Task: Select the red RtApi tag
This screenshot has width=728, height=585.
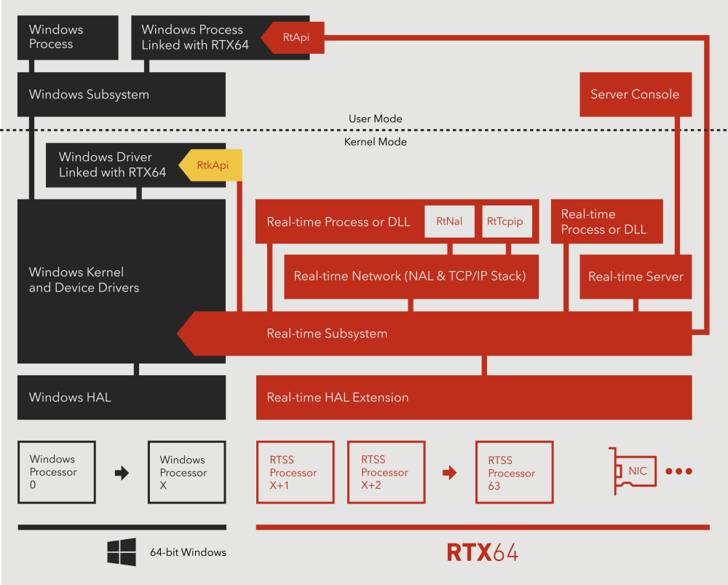Action: (293, 37)
